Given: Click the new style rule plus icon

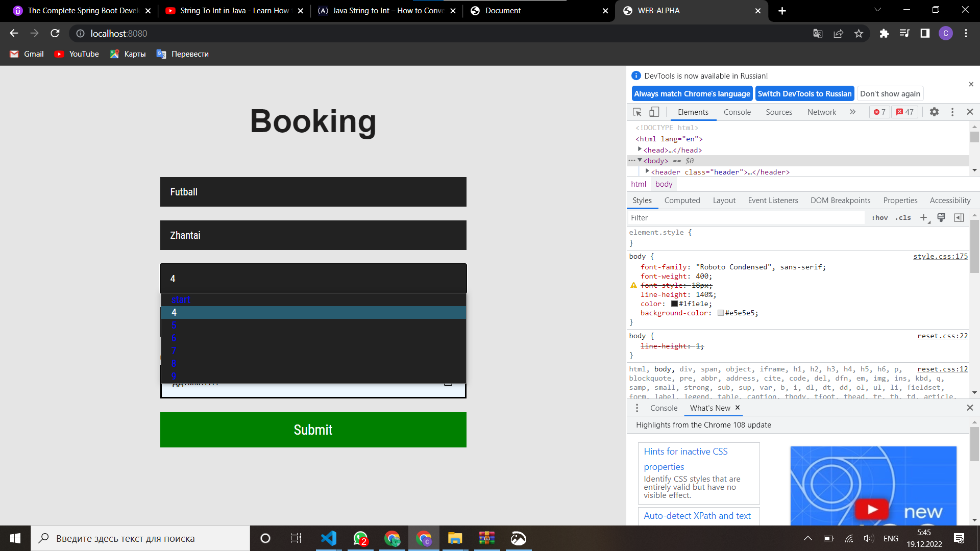Looking at the screenshot, I should click(923, 218).
